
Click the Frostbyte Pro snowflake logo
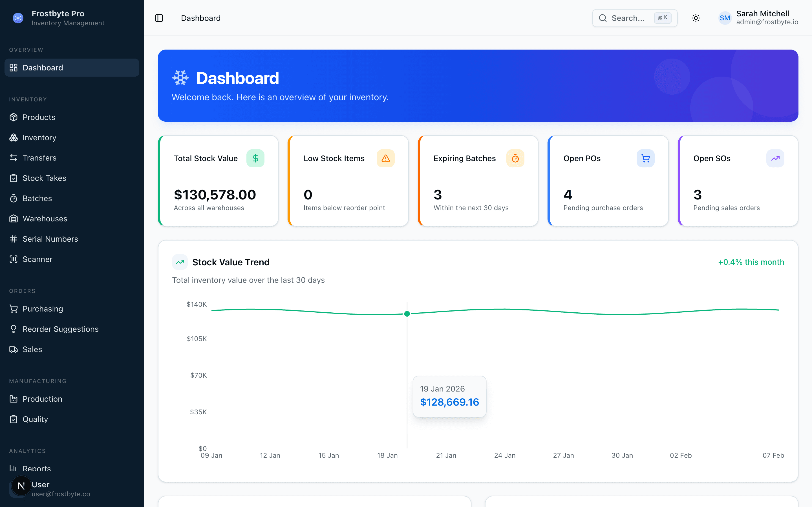tap(18, 18)
